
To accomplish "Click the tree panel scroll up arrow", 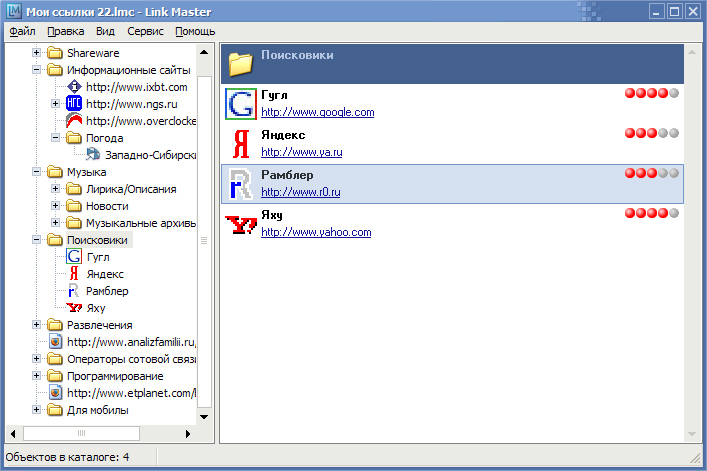I will coord(204,52).
